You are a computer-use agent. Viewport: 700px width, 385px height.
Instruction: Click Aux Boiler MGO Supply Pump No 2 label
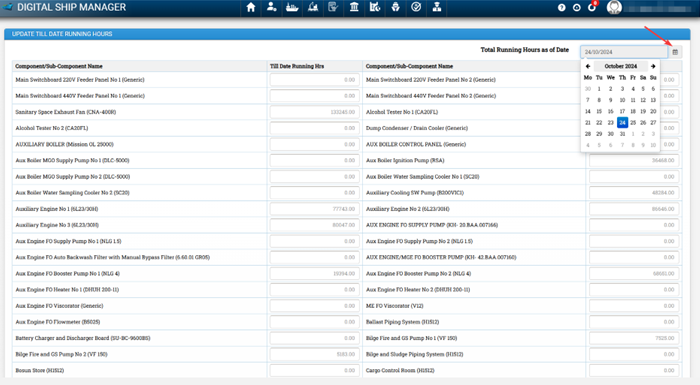[x=73, y=177]
